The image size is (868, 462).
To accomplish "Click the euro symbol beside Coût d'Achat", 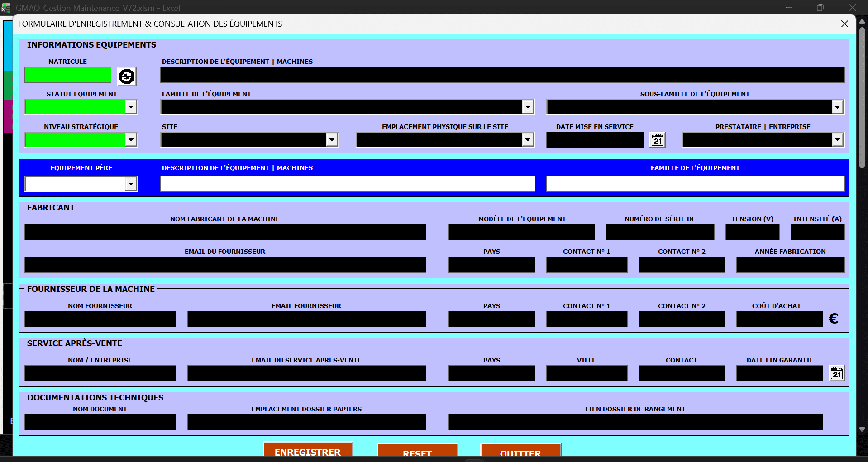I will (x=833, y=319).
